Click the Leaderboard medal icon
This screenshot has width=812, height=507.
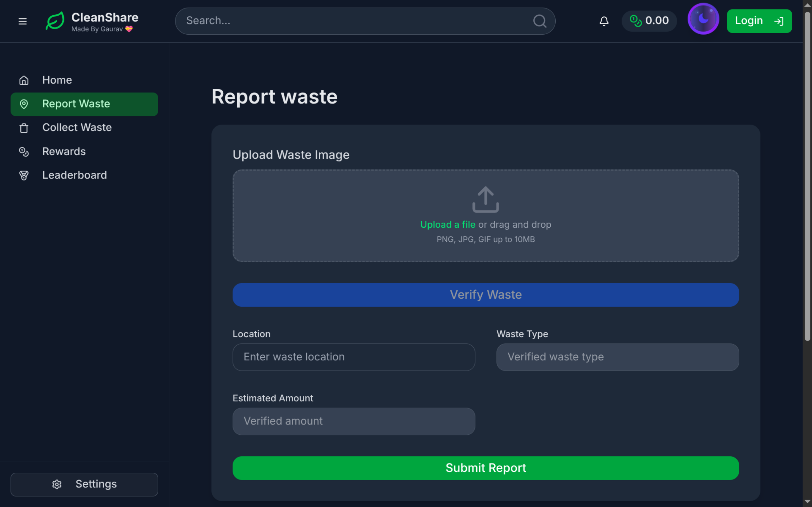pyautogui.click(x=24, y=175)
